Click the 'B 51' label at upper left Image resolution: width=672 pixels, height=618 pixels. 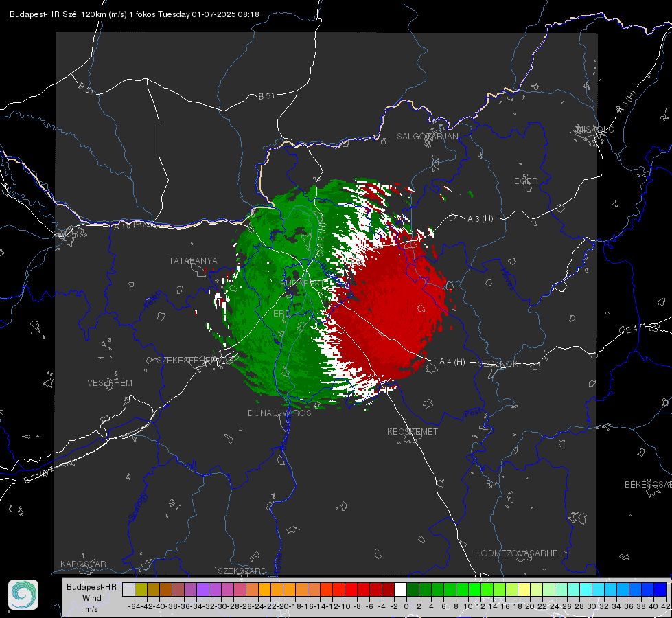(86, 88)
